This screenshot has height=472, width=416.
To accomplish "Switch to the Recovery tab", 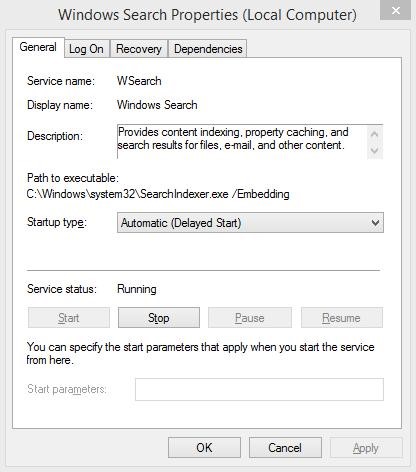I will coord(139,49).
